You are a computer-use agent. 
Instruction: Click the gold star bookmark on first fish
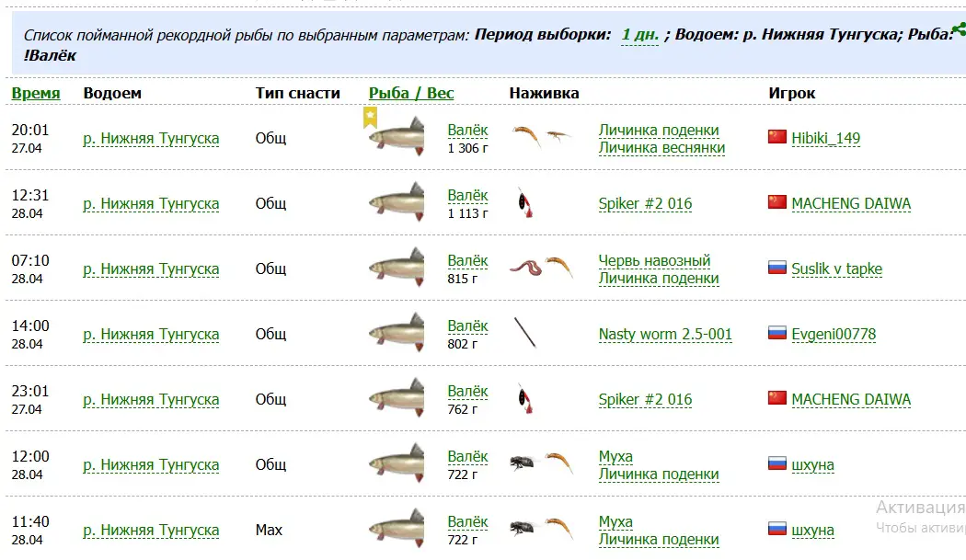pos(370,117)
